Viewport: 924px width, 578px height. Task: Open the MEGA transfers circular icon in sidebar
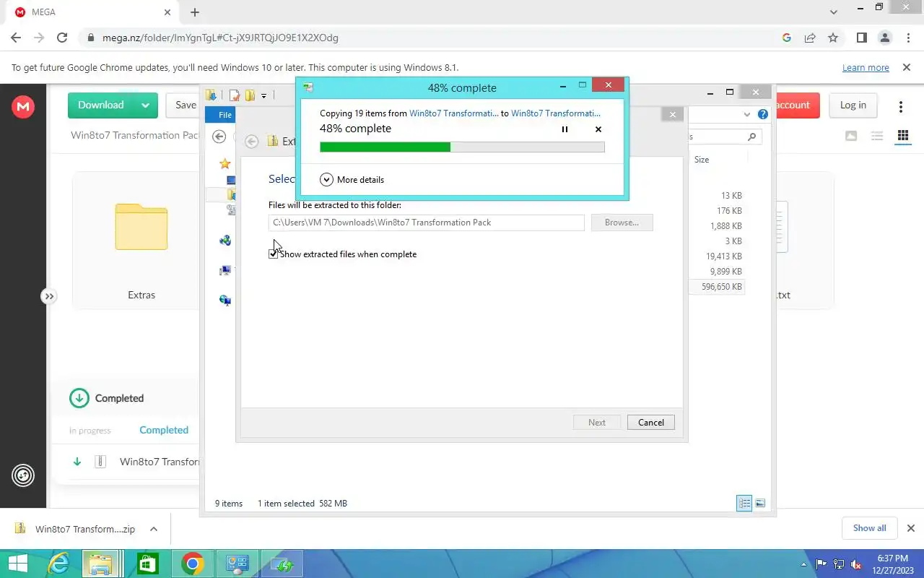pos(23,475)
